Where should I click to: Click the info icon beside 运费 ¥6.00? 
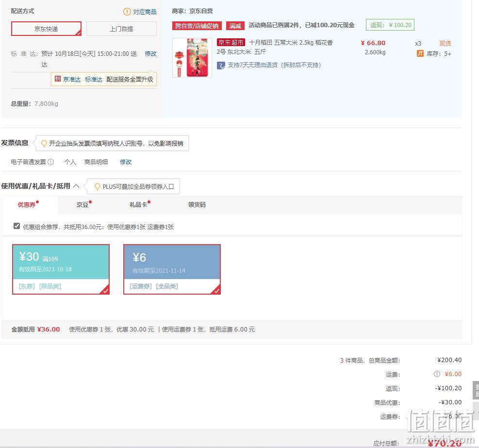[437, 374]
